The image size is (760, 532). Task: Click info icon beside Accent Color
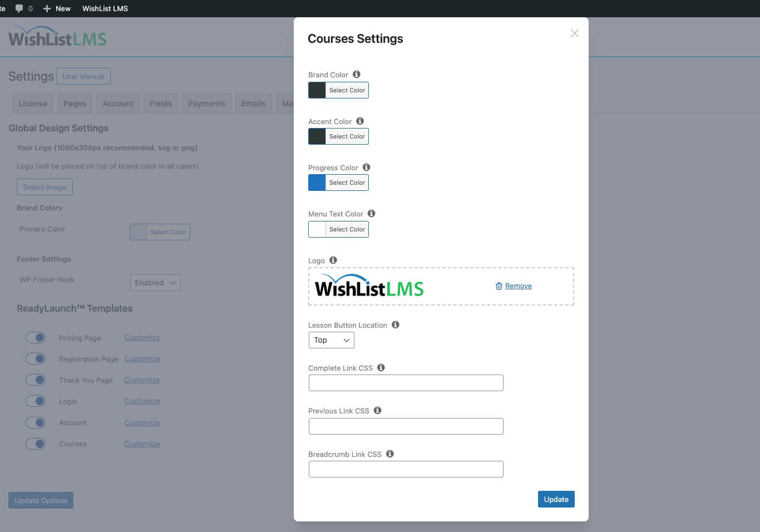pyautogui.click(x=360, y=121)
